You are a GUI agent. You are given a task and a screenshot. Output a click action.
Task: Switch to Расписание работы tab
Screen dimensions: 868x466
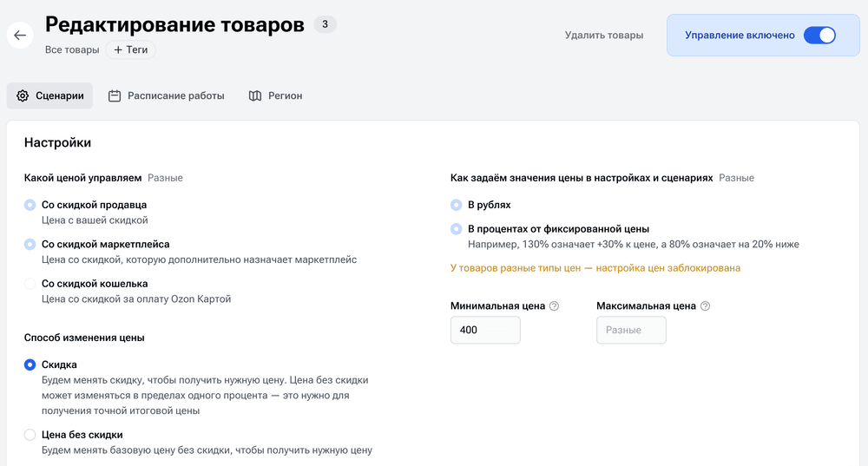[167, 95]
